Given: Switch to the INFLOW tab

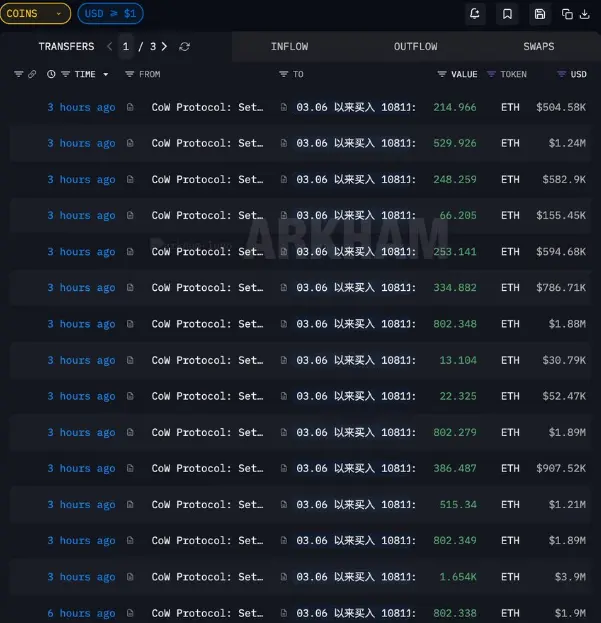Looking at the screenshot, I should tap(290, 46).
